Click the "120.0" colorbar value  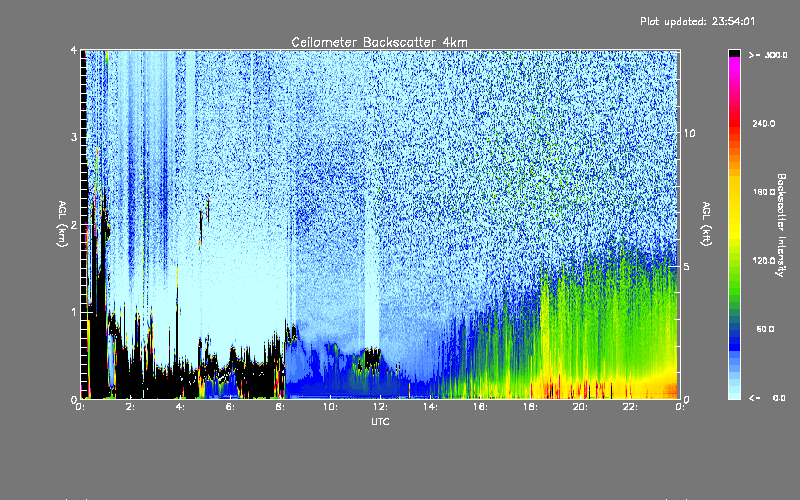point(764,261)
